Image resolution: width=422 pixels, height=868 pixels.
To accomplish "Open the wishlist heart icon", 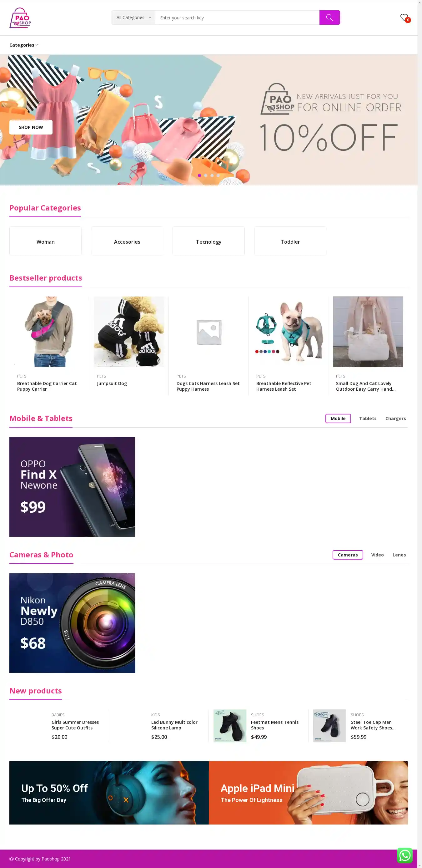I will point(404,17).
